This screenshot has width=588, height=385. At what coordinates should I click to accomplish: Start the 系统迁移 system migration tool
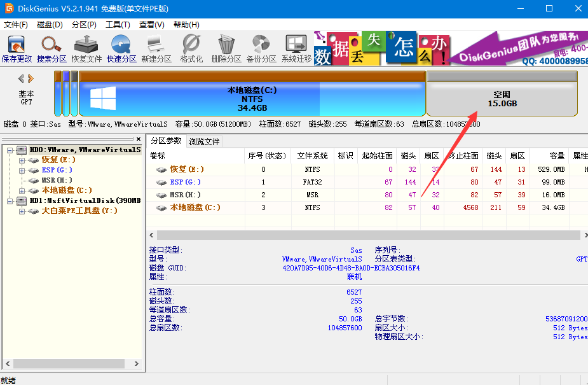(x=296, y=49)
